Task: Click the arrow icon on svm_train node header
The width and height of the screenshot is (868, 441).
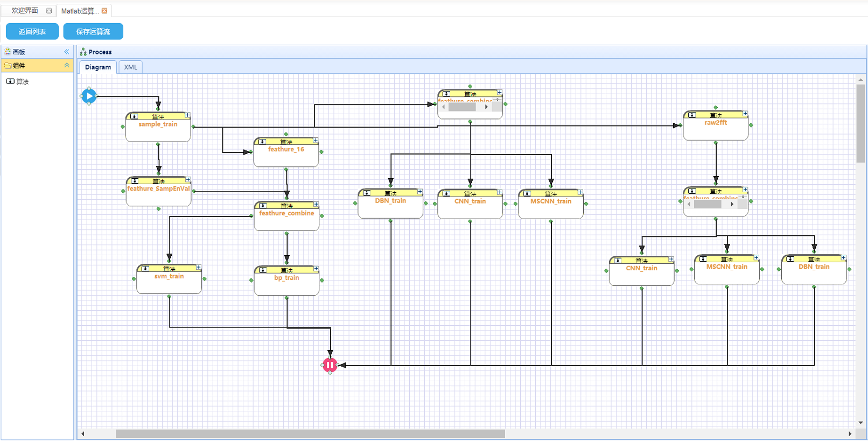Action: click(146, 268)
